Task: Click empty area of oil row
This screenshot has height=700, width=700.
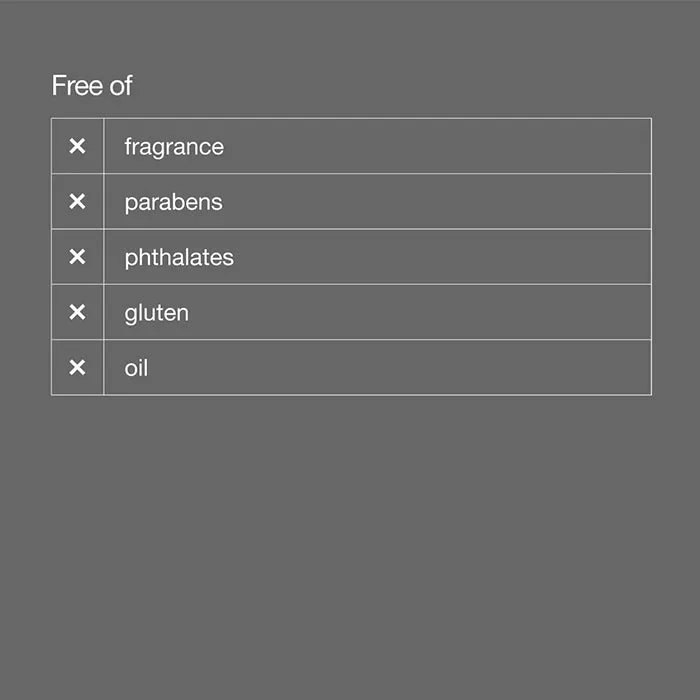Action: point(402,367)
